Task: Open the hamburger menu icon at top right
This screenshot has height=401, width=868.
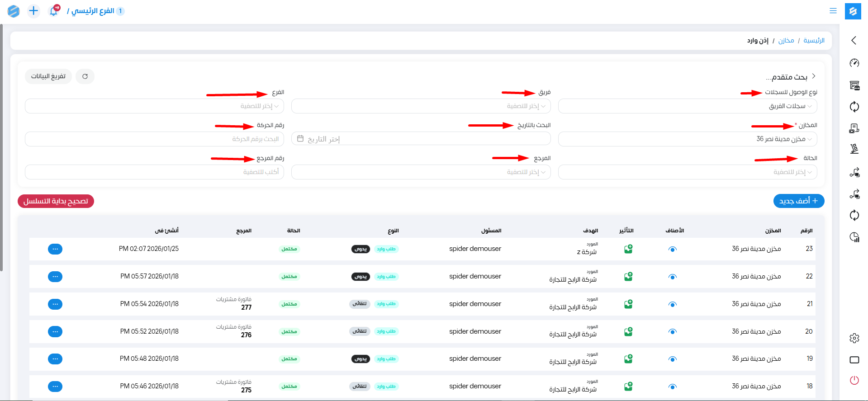Action: tap(833, 11)
